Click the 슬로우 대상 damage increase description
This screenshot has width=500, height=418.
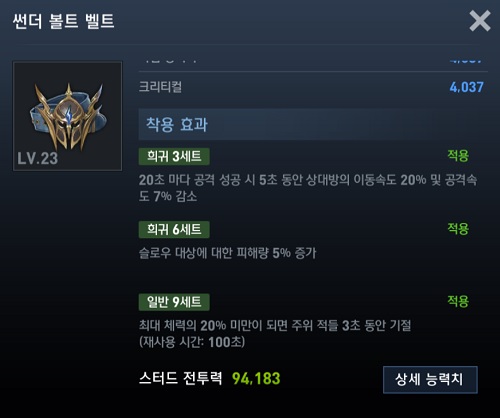227,253
